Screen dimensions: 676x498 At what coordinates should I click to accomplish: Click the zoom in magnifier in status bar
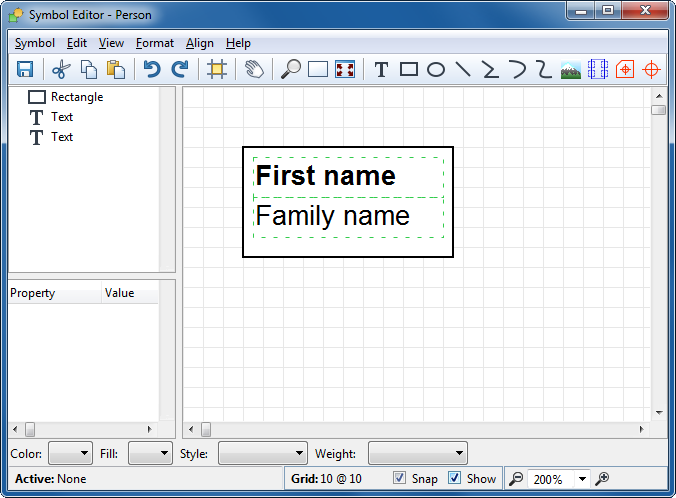(x=602, y=479)
